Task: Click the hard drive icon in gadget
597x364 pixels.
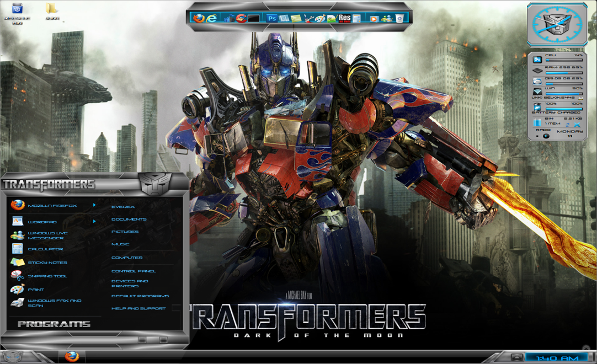Action: pos(537,81)
